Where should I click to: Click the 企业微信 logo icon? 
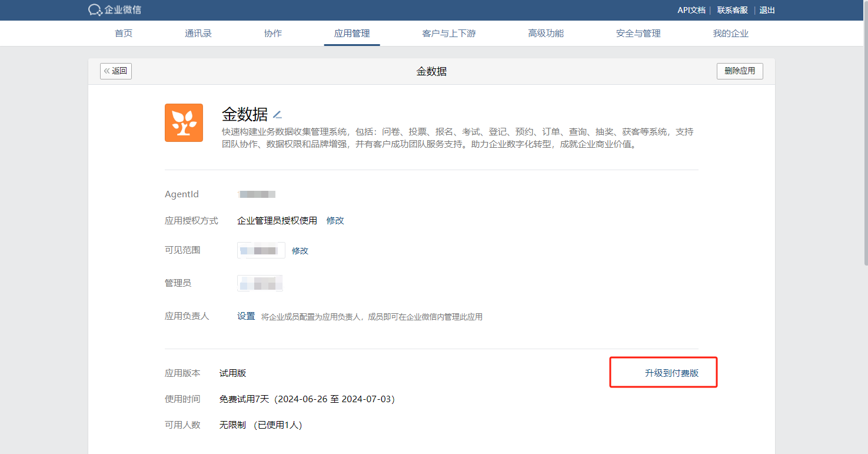(x=95, y=10)
